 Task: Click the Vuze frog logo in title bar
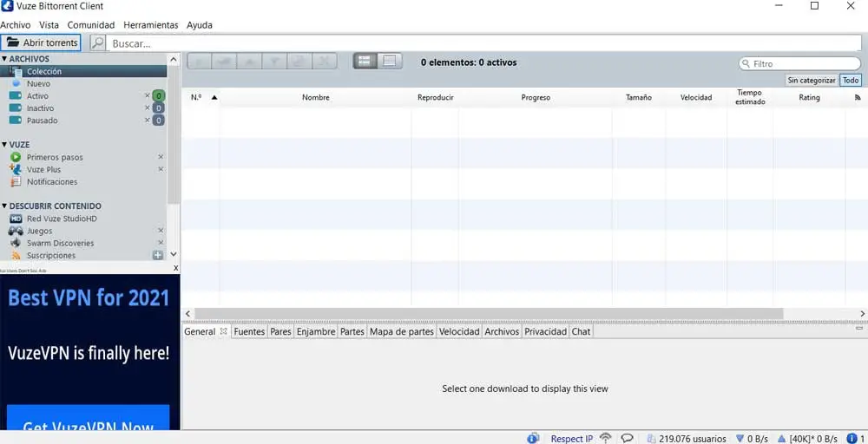(x=7, y=6)
